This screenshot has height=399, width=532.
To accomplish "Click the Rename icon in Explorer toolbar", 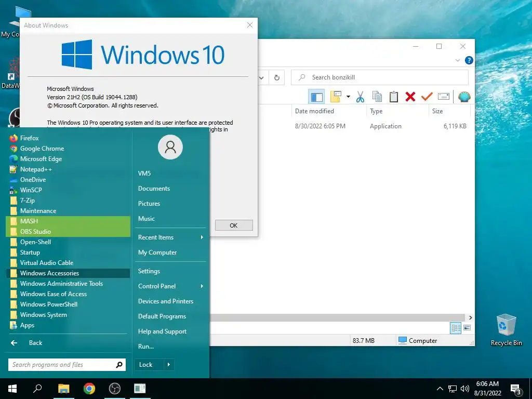I will click(444, 97).
